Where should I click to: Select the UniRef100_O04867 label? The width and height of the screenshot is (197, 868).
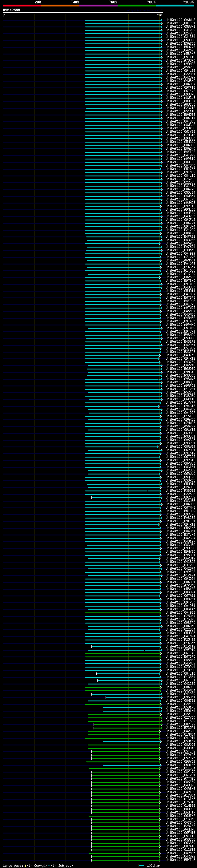pyautogui.click(x=180, y=84)
